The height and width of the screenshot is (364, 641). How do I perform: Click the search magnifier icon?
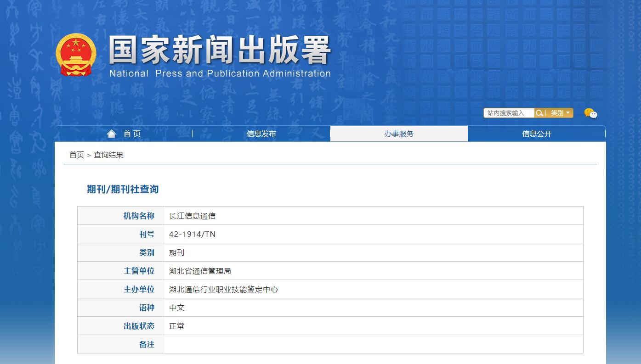pos(539,113)
